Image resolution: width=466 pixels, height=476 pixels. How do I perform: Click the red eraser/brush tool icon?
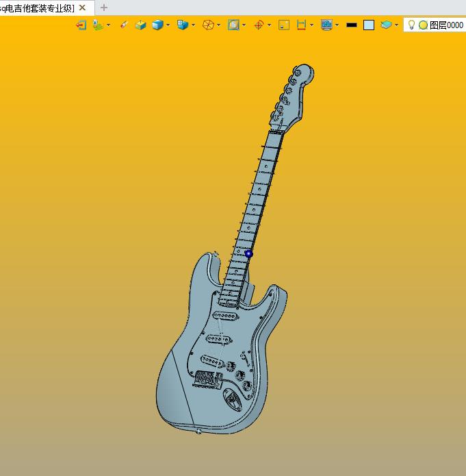coord(124,25)
